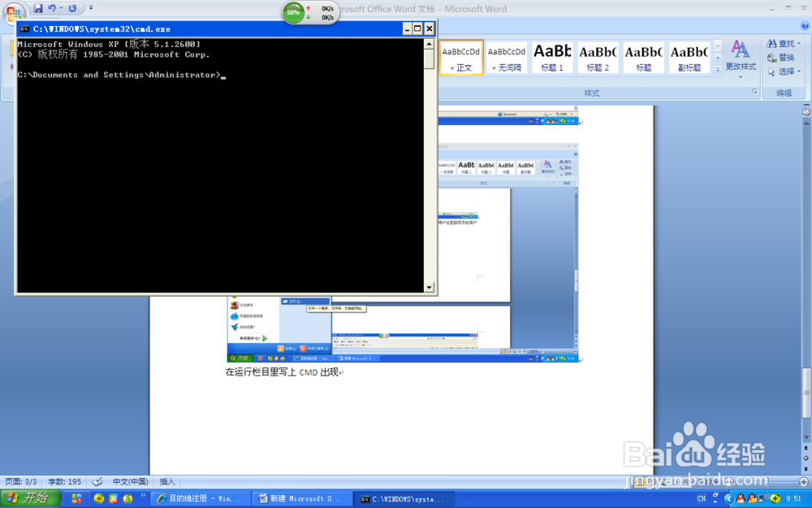
Task: Click the select browse object button
Action: pyautogui.click(x=806, y=458)
